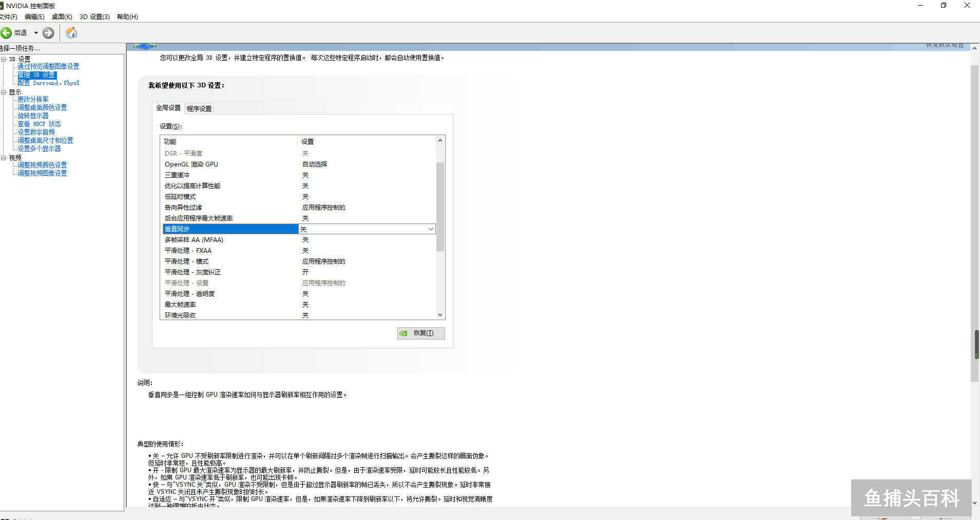Open the Back history dropdown arrow
Image resolution: width=980 pixels, height=520 pixels.
click(x=36, y=33)
